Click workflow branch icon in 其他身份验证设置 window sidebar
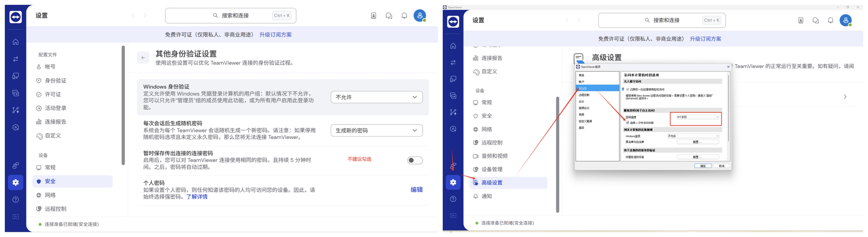This screenshot has height=237, width=868. pyautogui.click(x=16, y=110)
